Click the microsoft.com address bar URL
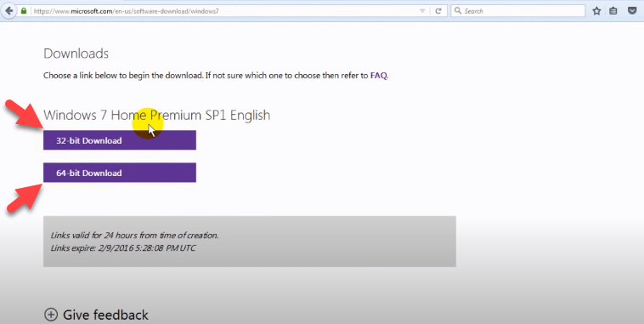The height and width of the screenshot is (324, 644). (126, 11)
